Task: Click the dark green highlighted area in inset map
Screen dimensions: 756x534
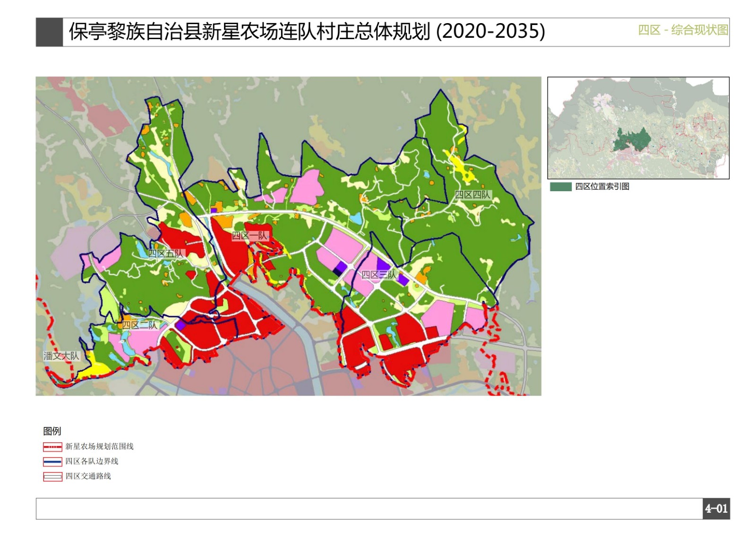Action: click(x=632, y=140)
